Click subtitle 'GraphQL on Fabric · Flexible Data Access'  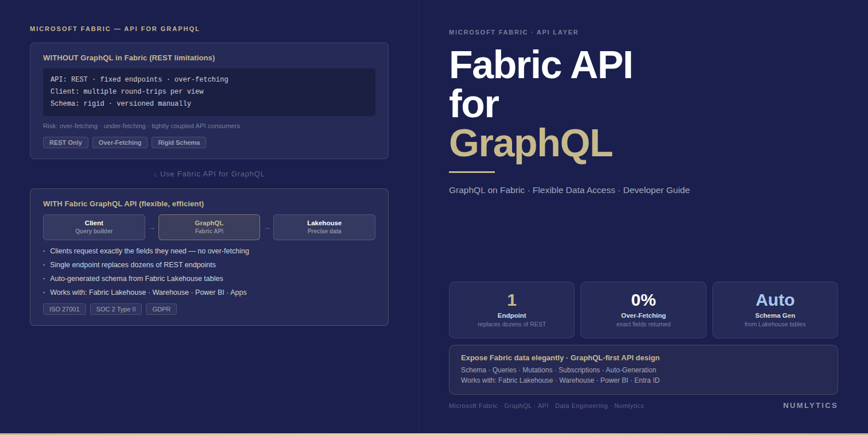point(569,190)
